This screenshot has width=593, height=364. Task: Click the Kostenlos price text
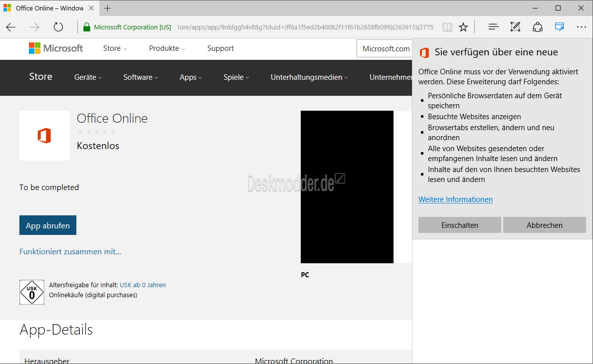pos(98,146)
